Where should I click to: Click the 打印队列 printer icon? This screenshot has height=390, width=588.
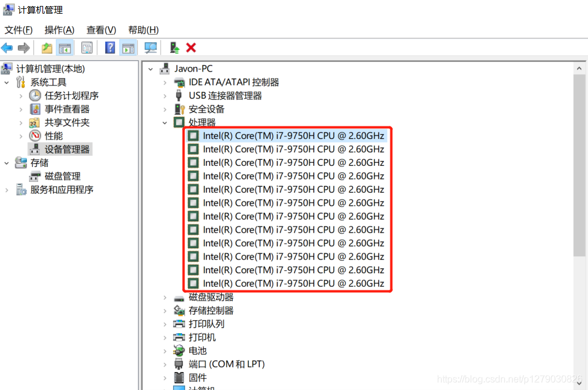click(179, 324)
